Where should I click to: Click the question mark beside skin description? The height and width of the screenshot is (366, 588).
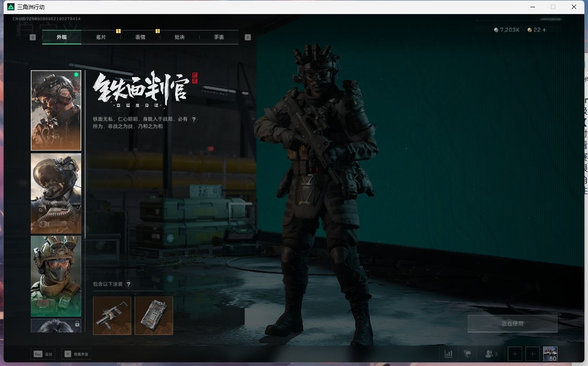pos(194,120)
